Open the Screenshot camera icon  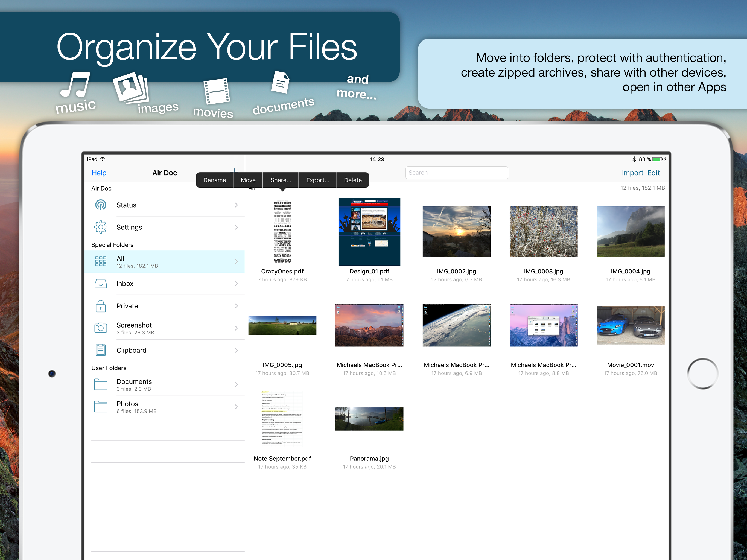101,328
